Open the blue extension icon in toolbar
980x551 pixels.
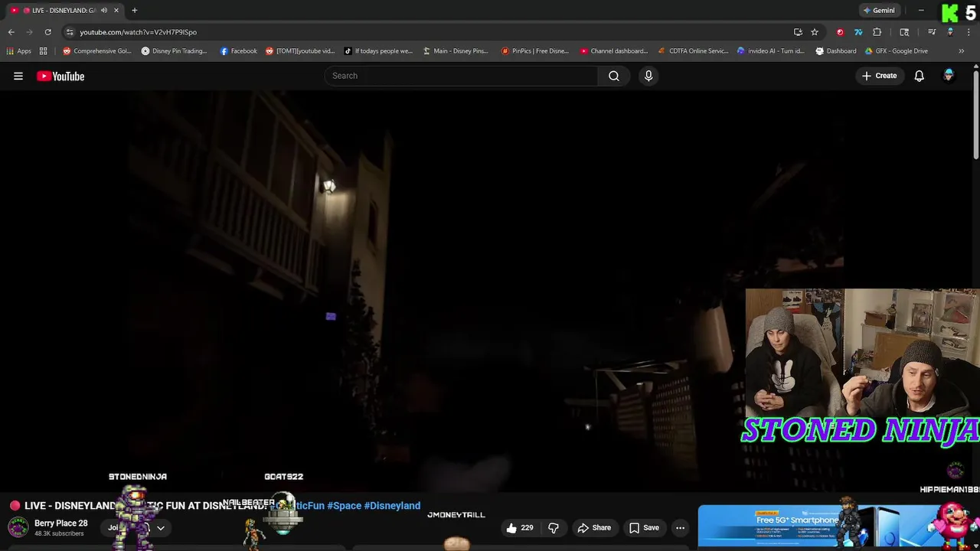858,32
